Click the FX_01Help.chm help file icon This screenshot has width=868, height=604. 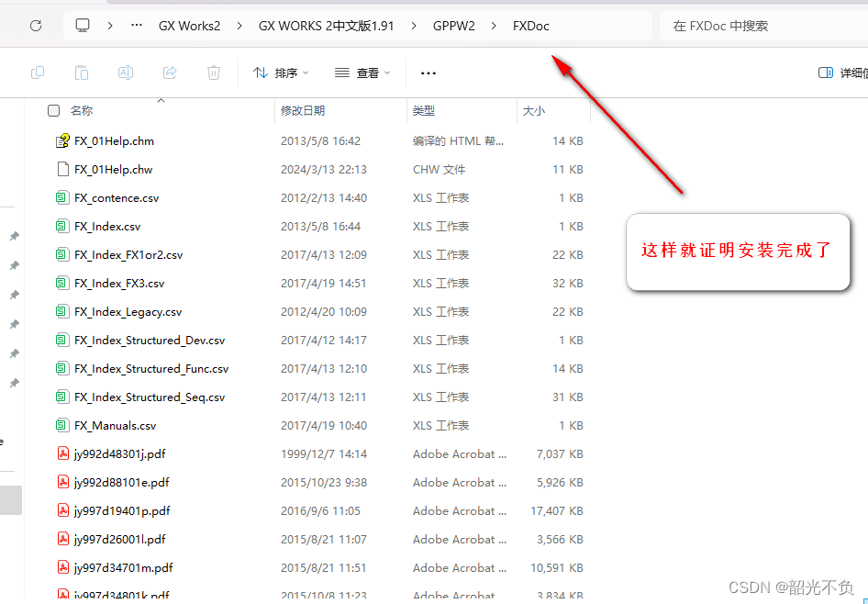(63, 140)
